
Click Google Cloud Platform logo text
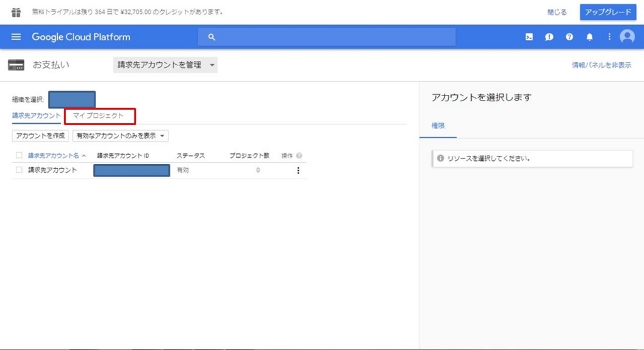coord(81,37)
